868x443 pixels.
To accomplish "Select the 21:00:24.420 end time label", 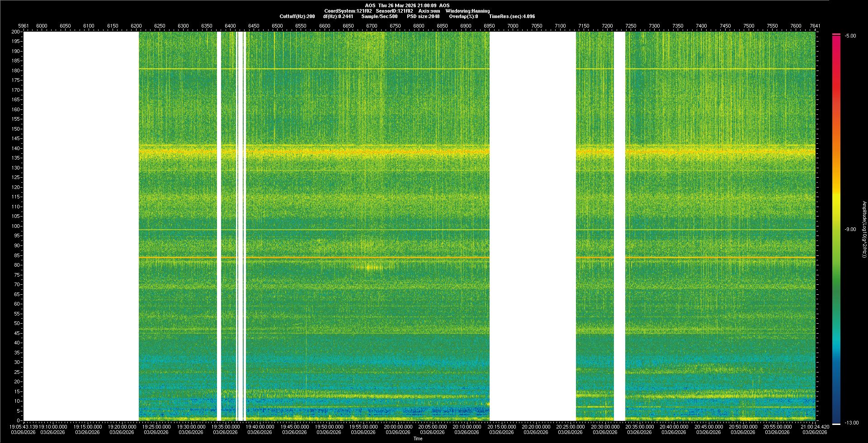I will tap(815, 427).
